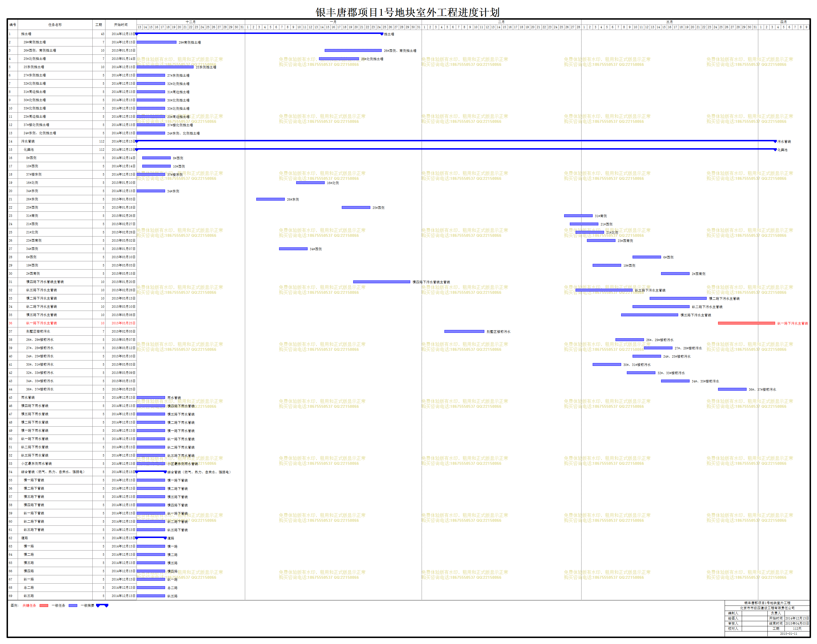Image resolution: width=817 pixels, height=644 pixels.
Task: Click the 污水管线 summary bar on the timeline
Action: 456,141
